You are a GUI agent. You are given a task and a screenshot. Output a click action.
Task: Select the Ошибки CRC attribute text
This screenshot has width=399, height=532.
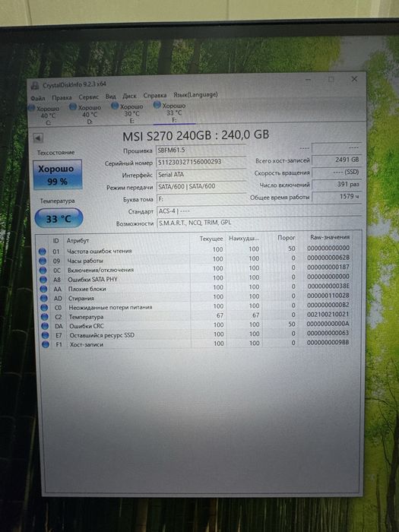coord(87,326)
